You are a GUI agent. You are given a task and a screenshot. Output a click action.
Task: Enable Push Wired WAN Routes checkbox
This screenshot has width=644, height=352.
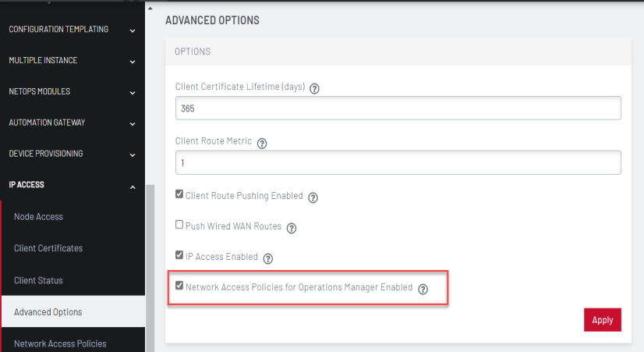click(x=179, y=225)
